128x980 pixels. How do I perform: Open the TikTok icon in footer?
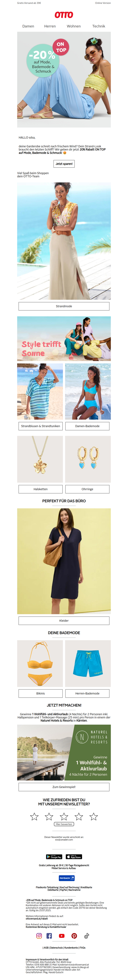[86, 936]
